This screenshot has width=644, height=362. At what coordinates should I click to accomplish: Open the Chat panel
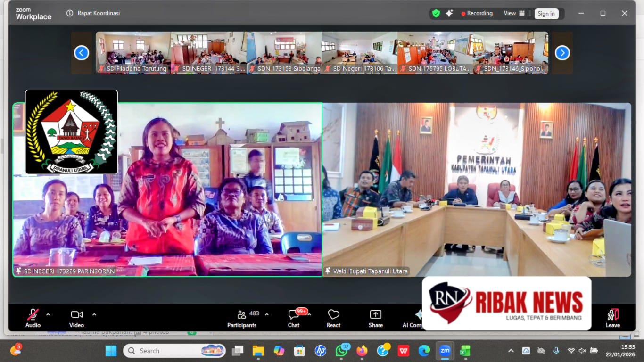click(294, 318)
